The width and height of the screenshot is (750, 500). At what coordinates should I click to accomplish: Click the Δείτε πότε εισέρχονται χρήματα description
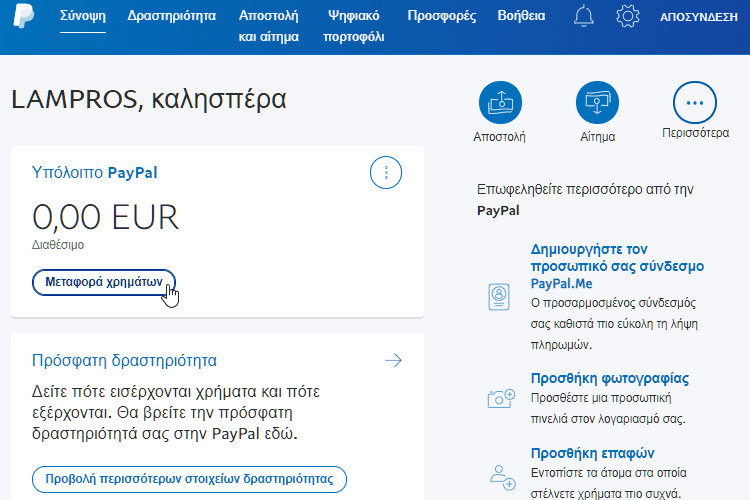176,412
